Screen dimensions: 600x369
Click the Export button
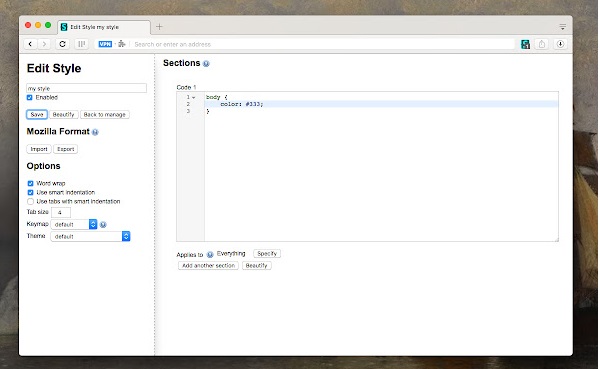tap(65, 149)
